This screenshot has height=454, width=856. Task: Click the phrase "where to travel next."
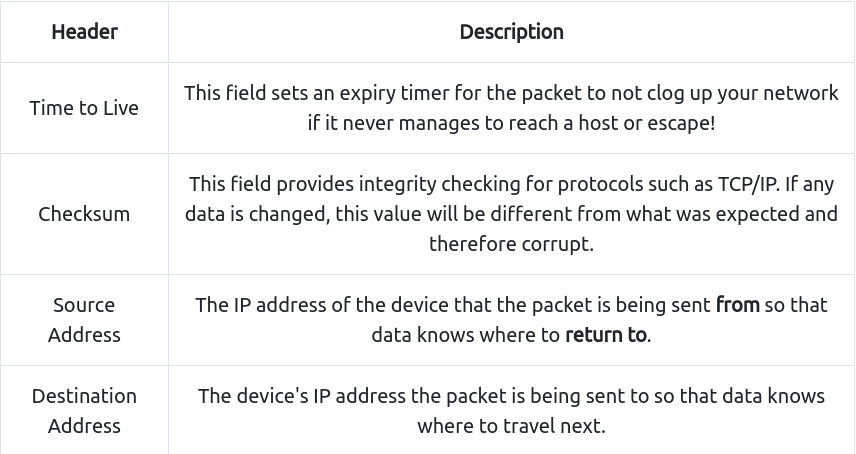(x=511, y=426)
